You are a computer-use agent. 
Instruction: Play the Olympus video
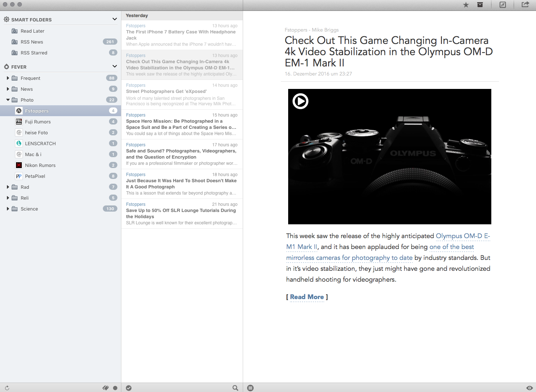(301, 101)
